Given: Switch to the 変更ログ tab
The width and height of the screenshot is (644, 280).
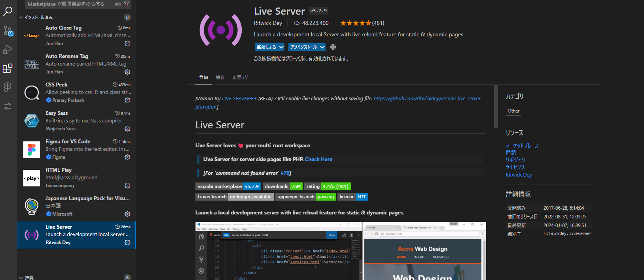Looking at the screenshot, I should 240,77.
